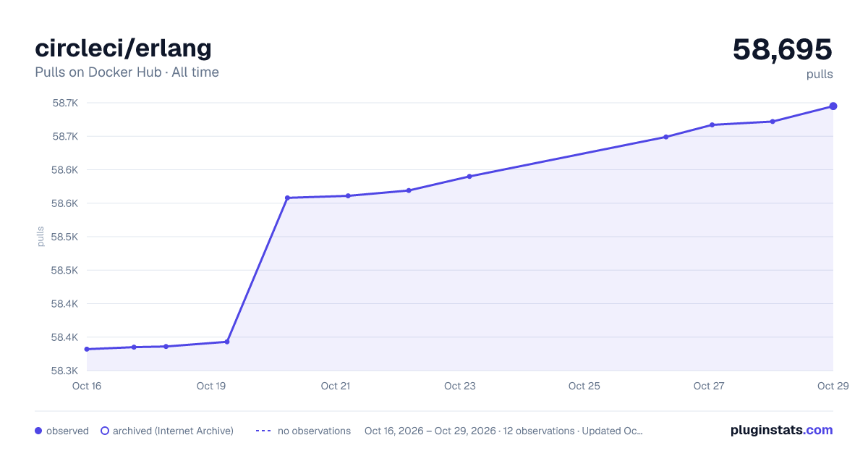The height and width of the screenshot is (456, 868).
Task: Click the 'Pulls on Docker Hub · All time' subtitle
Action: pos(127,72)
